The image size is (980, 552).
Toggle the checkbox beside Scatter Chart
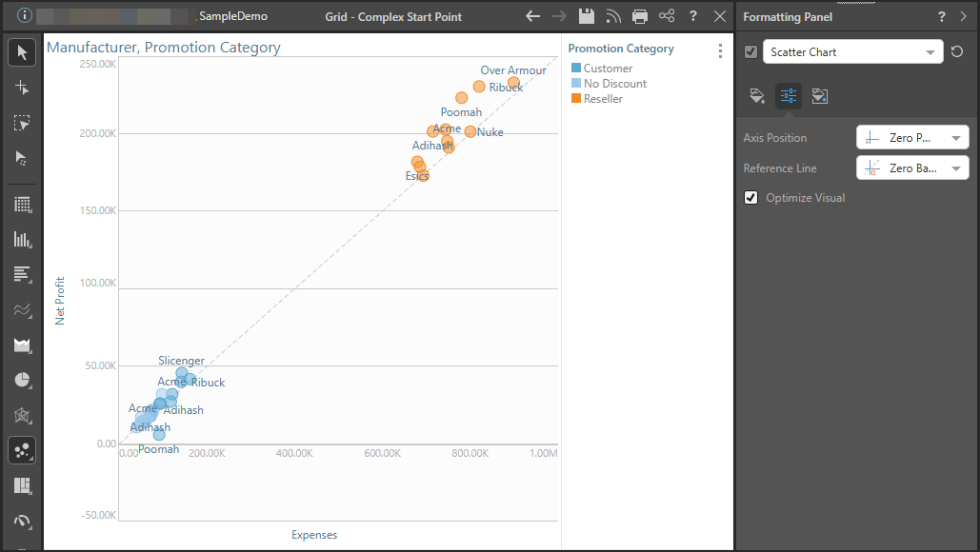click(x=750, y=52)
